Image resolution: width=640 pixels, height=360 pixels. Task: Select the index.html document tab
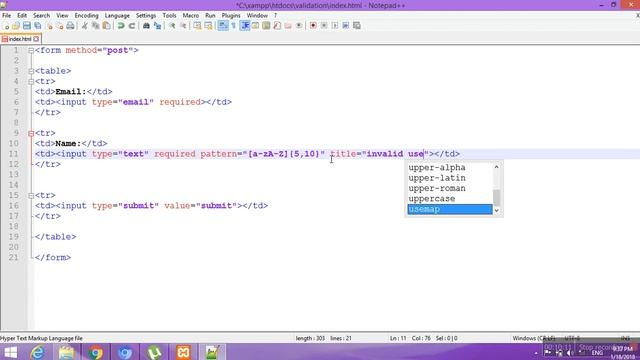pyautogui.click(x=20, y=39)
